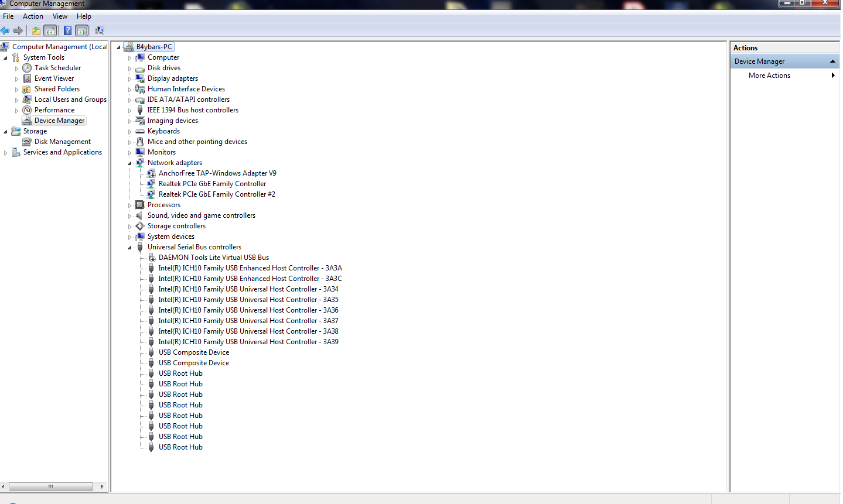Collapse the Universal Serial Bus controllers category
The width and height of the screenshot is (843, 504).
tap(129, 248)
